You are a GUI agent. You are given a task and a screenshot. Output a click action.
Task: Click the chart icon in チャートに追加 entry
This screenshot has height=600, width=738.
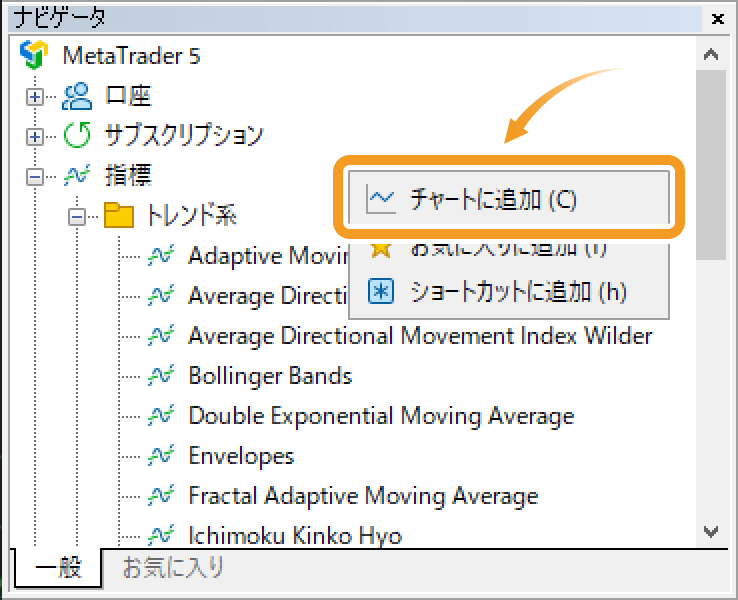coord(380,200)
